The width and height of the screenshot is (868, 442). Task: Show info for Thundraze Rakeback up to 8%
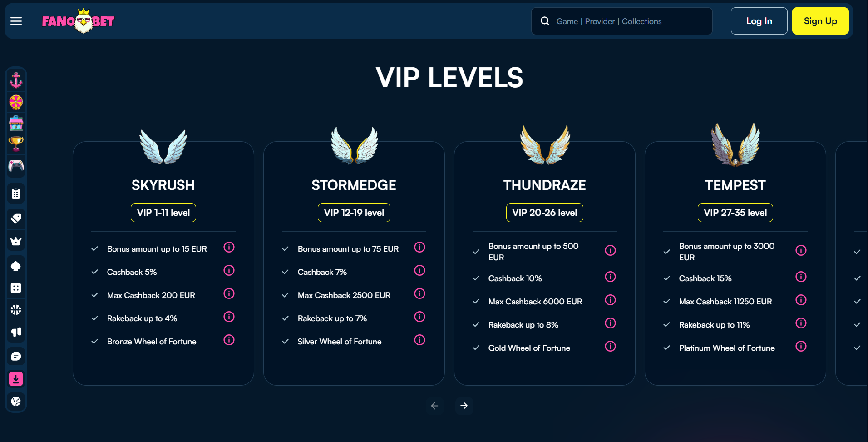pyautogui.click(x=611, y=323)
